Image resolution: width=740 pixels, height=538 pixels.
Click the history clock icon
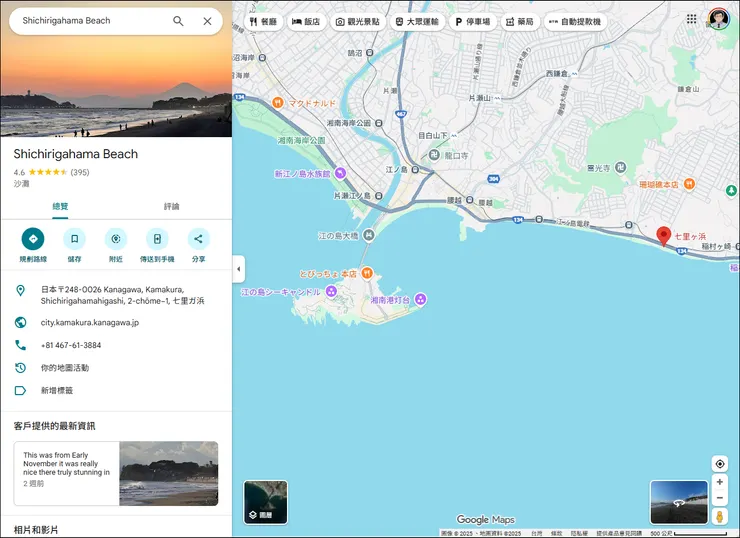click(20, 368)
